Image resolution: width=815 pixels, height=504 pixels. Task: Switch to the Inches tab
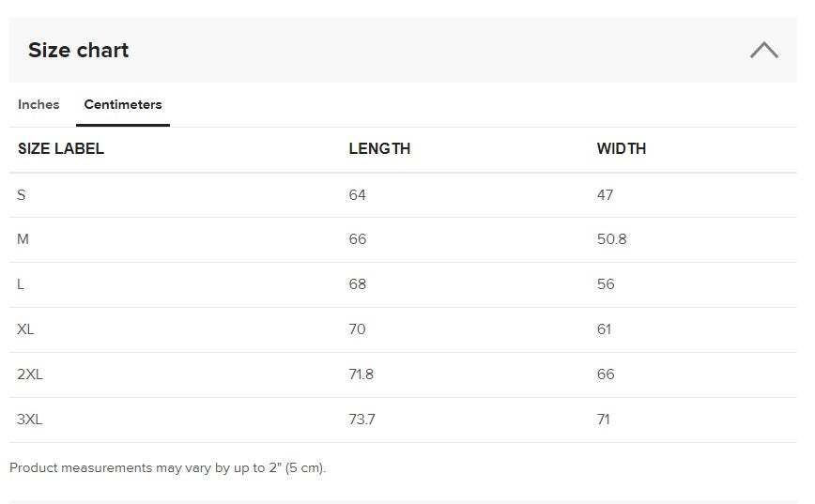tap(38, 104)
